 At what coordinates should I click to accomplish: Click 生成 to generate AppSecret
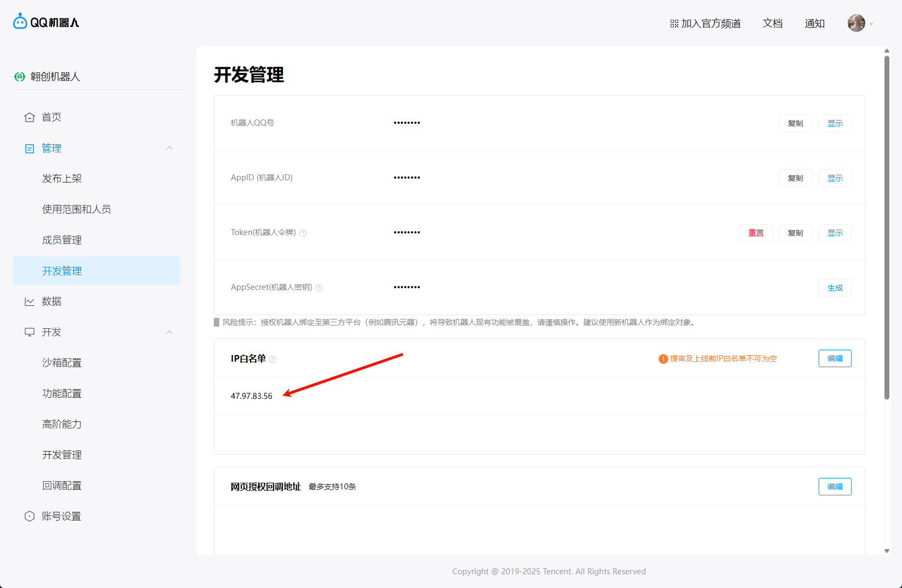(x=835, y=288)
